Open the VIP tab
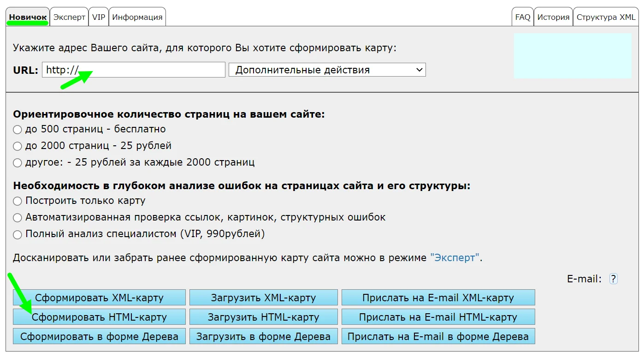The height and width of the screenshot is (358, 644). click(x=99, y=18)
